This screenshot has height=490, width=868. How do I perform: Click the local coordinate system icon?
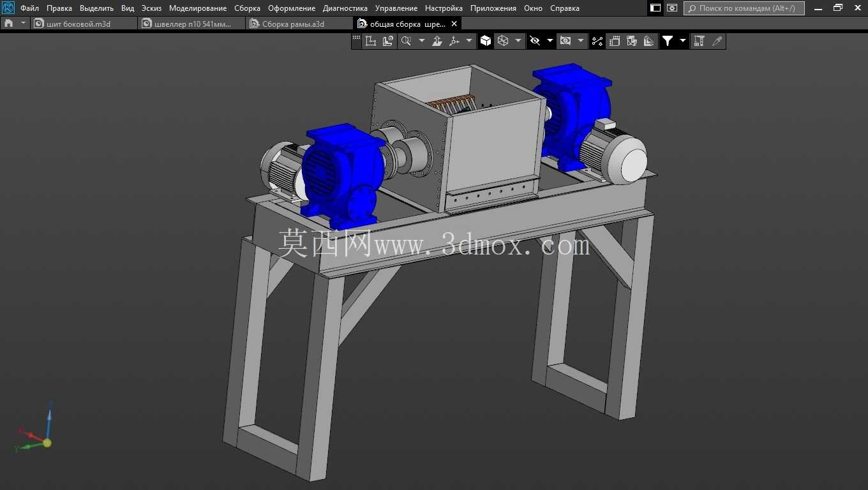tap(371, 41)
